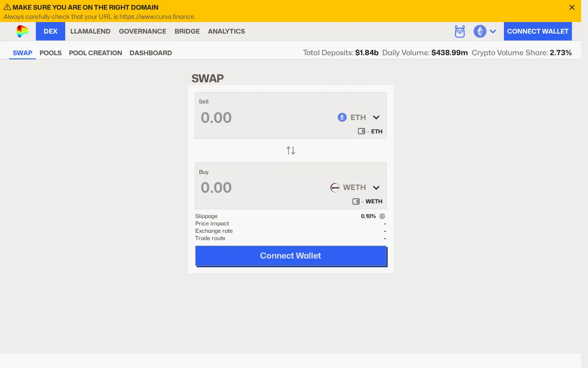Open the llama mascot icon in header

point(460,31)
